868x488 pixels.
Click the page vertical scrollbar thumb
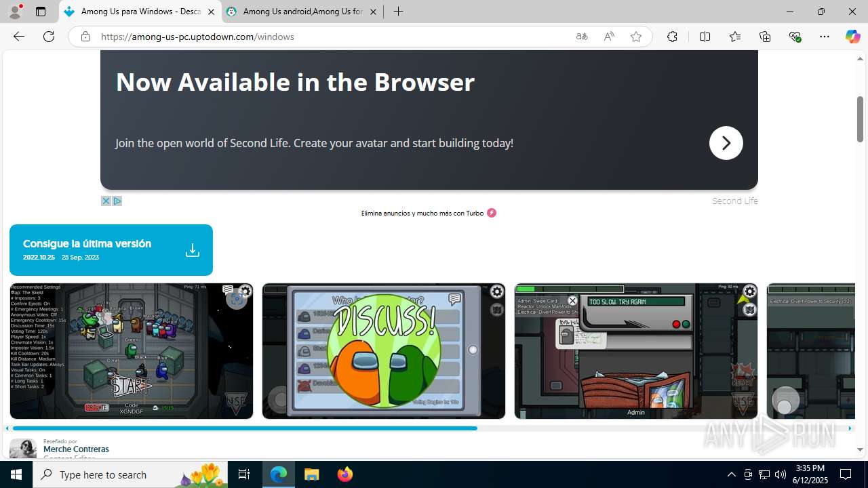point(860,119)
